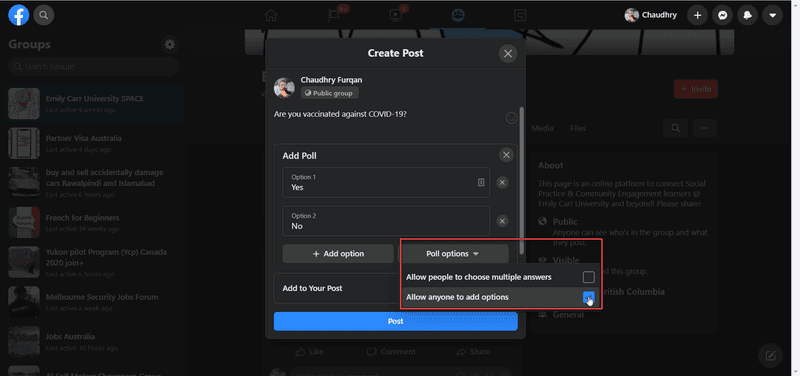
Task: Click Comment on the post
Action: click(x=391, y=352)
